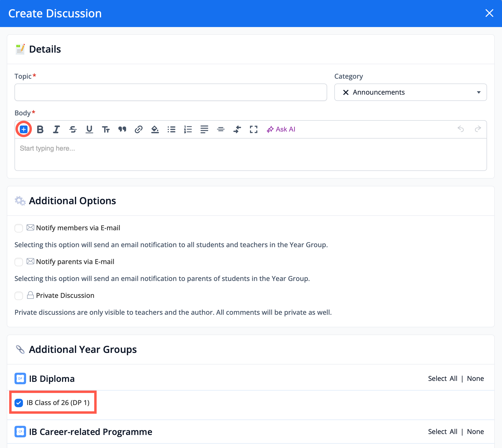Expand the editor to fullscreen mode
The image size is (502, 448).
253,129
